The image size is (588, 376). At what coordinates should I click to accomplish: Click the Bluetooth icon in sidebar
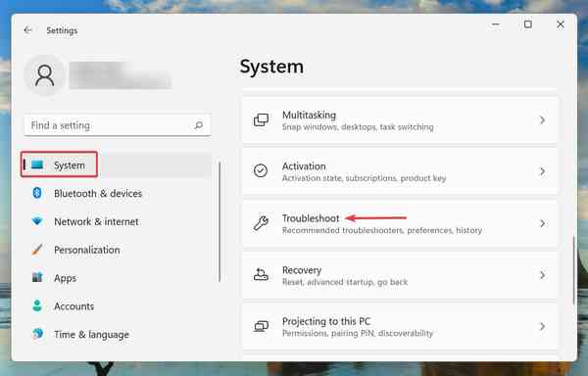tap(37, 193)
